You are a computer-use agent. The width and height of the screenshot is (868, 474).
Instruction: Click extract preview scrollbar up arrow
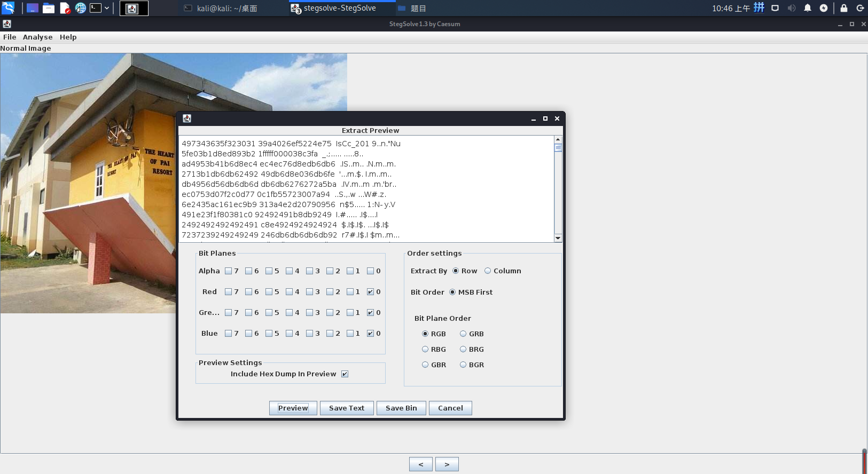tap(558, 139)
